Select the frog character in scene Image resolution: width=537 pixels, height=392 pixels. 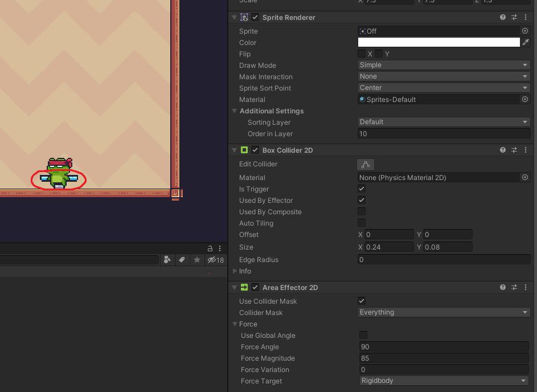[59, 173]
